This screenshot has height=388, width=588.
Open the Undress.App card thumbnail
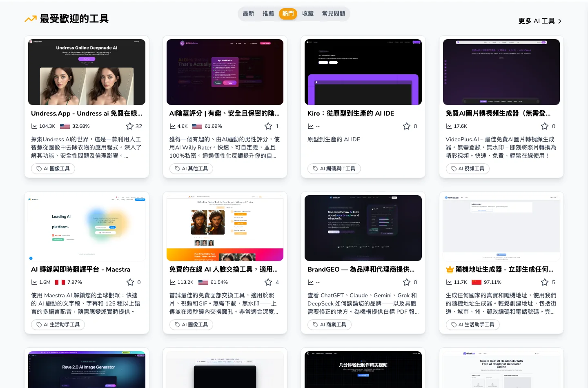coord(87,72)
